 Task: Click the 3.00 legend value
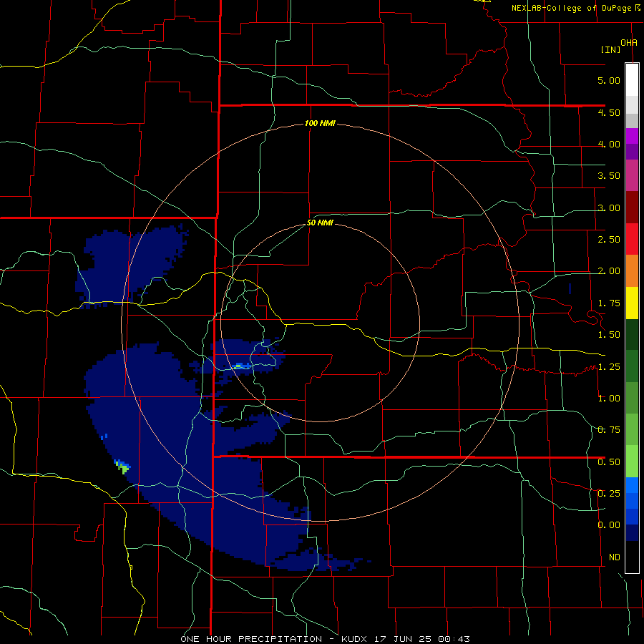(609, 208)
